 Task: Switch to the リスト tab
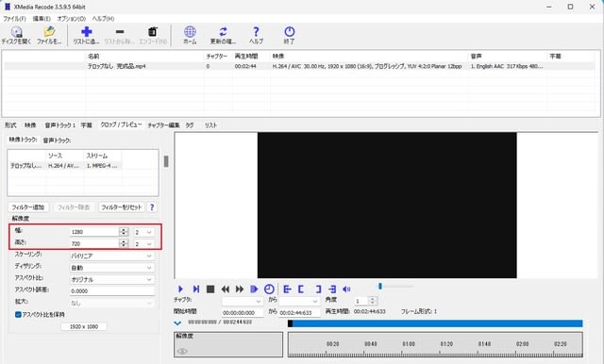click(210, 125)
